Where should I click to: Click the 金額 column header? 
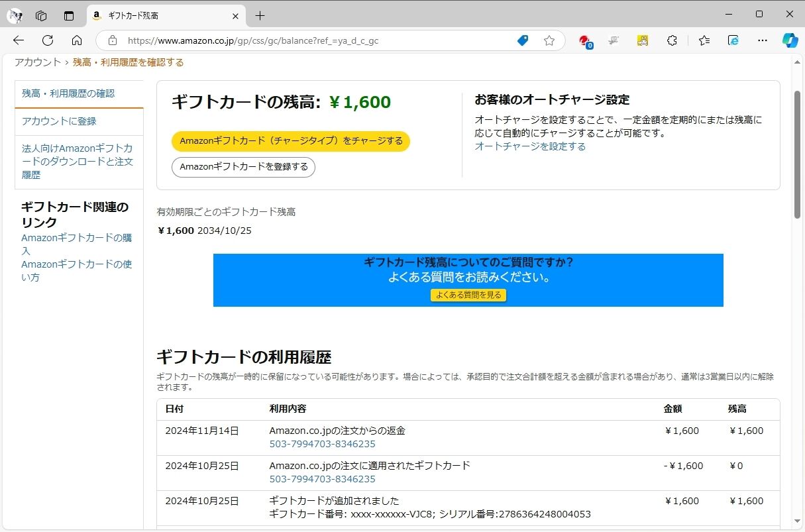(x=672, y=409)
